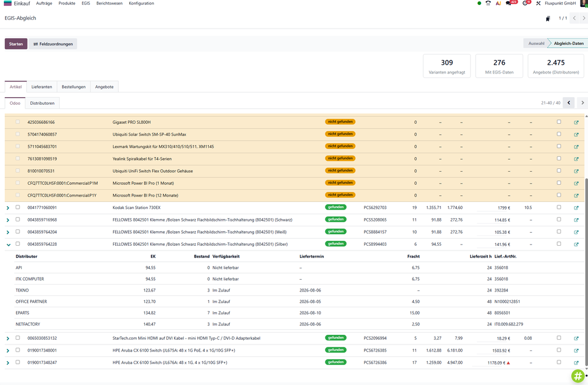Open the Konfiguration menu

142,3
